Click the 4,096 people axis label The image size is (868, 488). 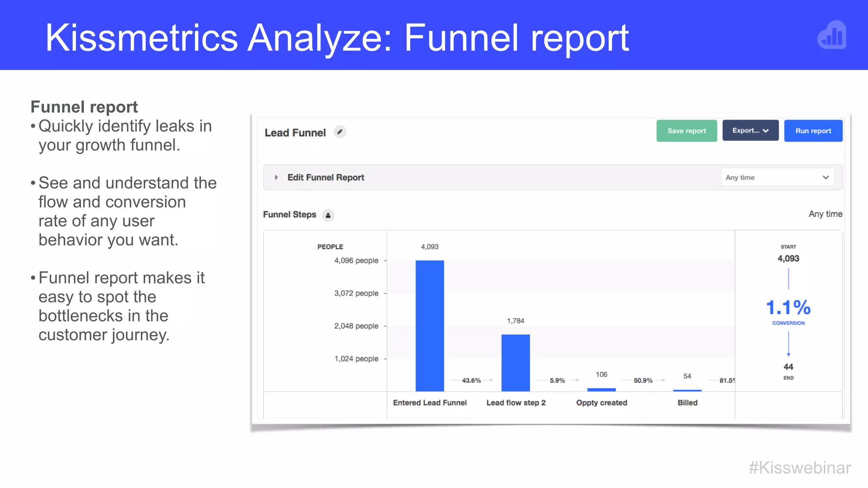356,261
